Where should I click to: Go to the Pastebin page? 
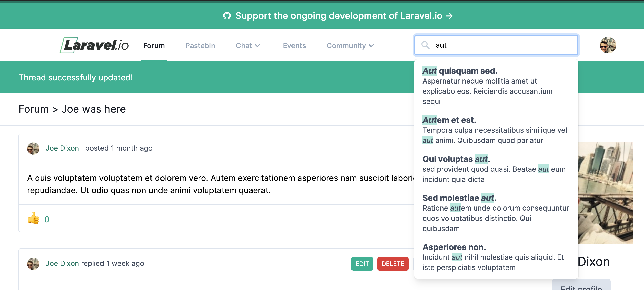200,46
